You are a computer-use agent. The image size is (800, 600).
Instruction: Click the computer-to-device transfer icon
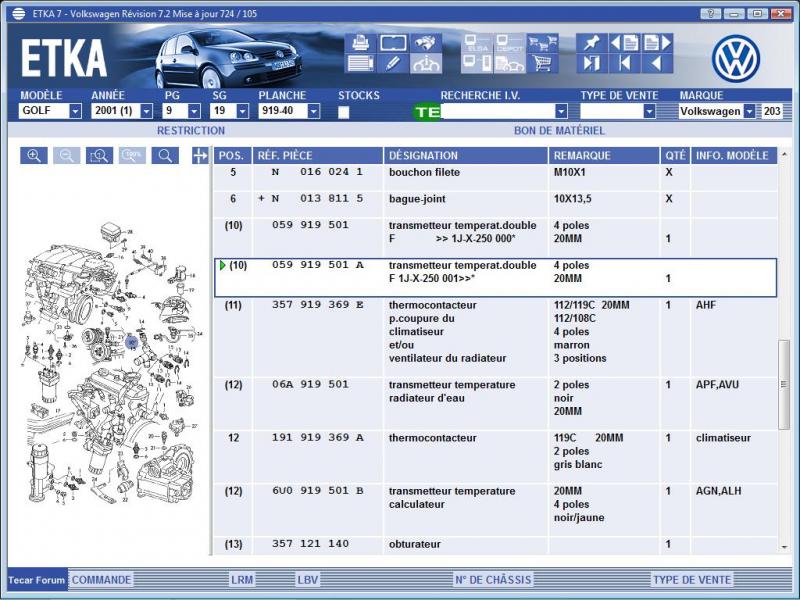(x=477, y=64)
